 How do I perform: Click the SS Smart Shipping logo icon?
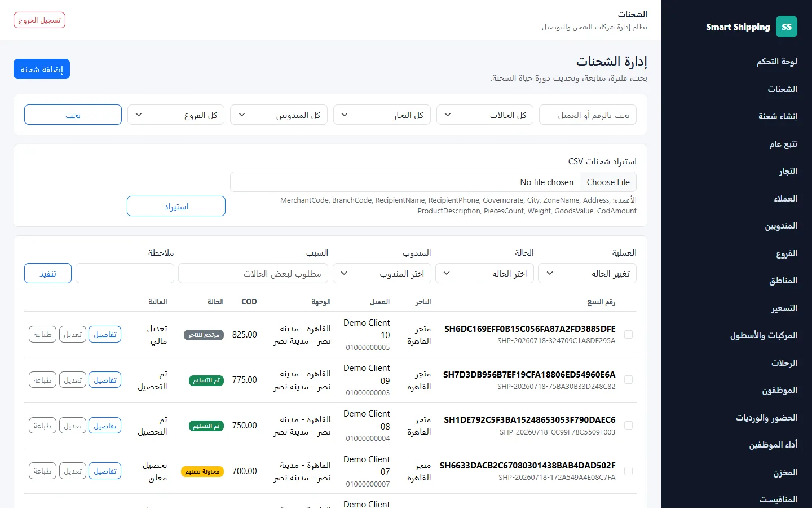coord(786,27)
